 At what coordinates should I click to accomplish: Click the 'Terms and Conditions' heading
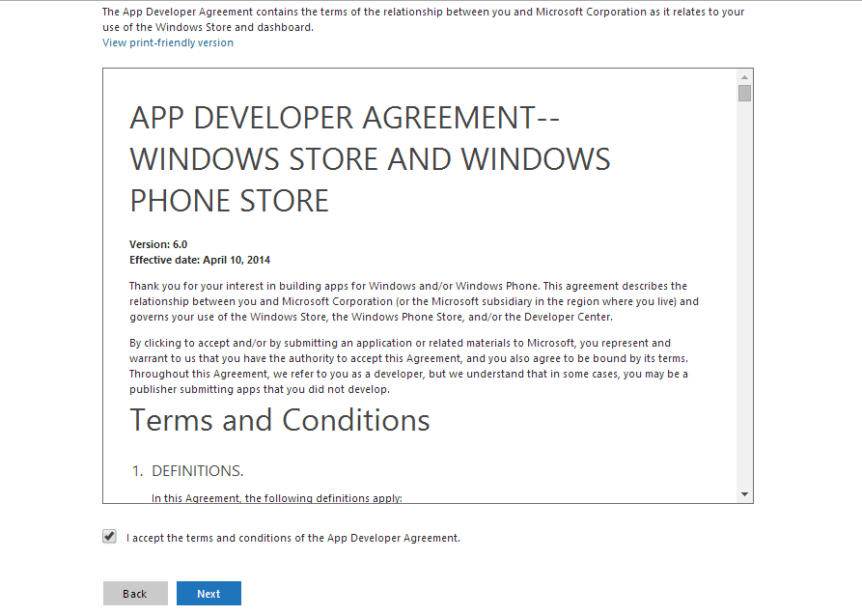pos(280,420)
